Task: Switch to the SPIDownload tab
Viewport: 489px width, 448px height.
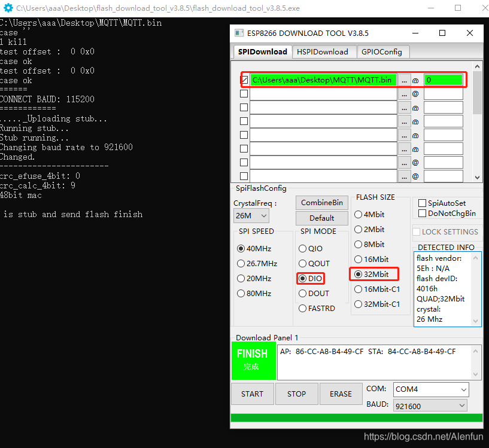Action: pyautogui.click(x=263, y=52)
